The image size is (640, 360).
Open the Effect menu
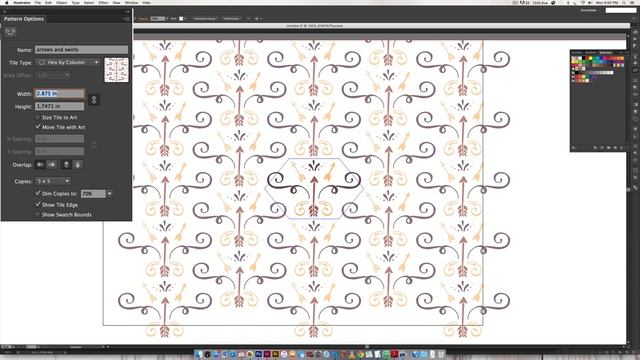103,2
